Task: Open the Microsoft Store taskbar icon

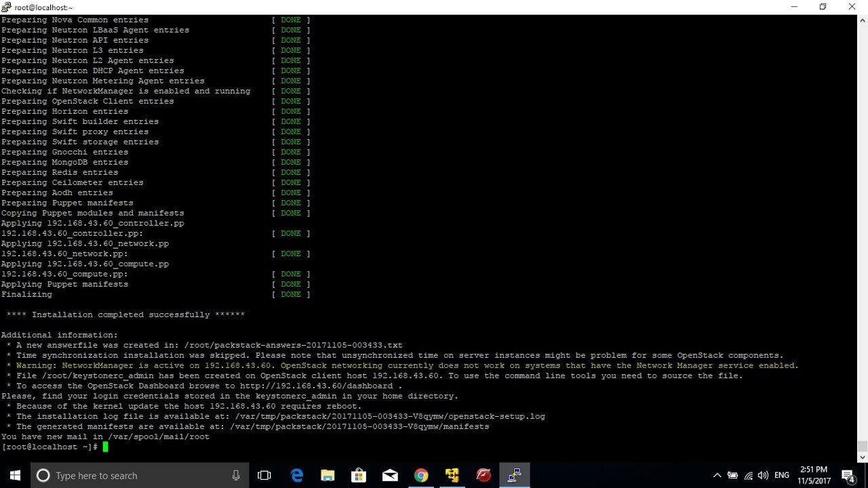Action: [359, 475]
